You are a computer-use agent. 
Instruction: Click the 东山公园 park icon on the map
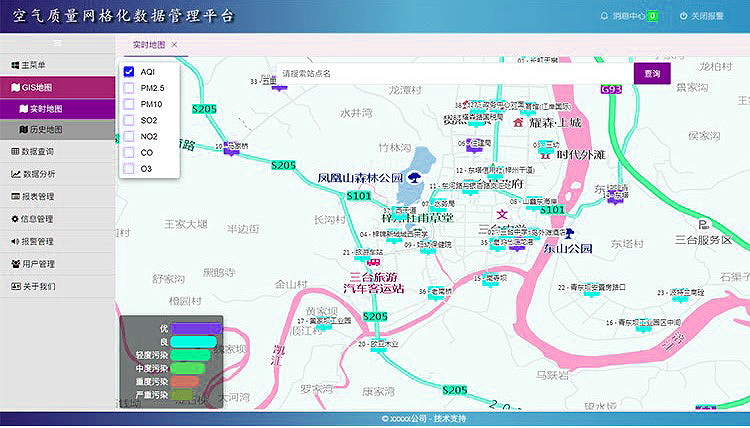coord(568,234)
